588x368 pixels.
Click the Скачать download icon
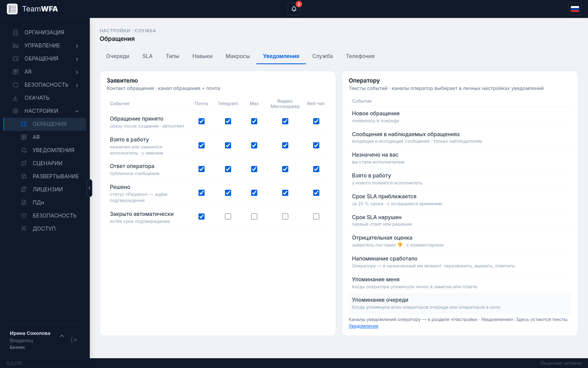click(x=16, y=98)
